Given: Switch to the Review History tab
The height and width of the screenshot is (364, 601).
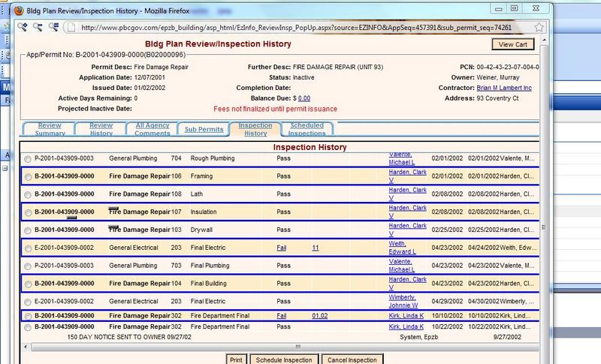Looking at the screenshot, I should (101, 129).
